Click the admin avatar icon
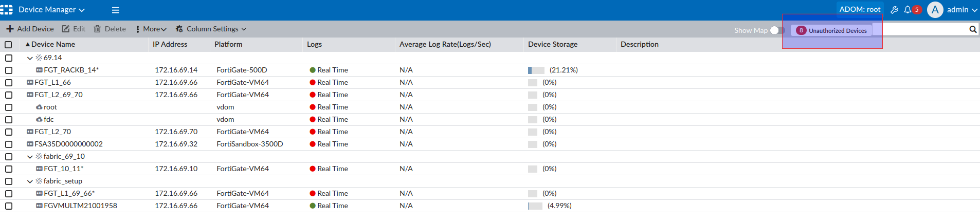980x222 pixels. coord(935,10)
